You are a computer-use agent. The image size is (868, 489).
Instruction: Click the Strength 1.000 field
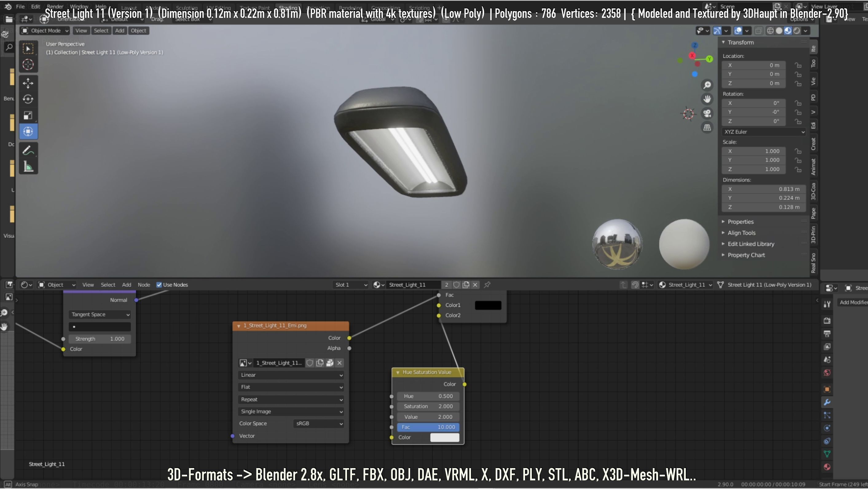click(100, 339)
